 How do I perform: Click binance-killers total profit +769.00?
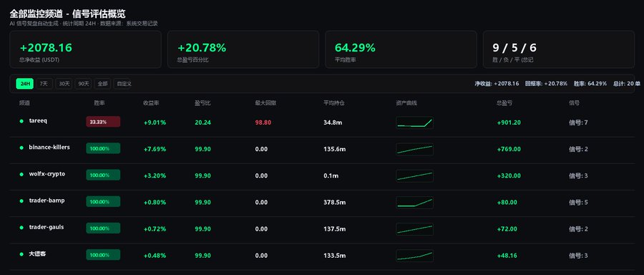pos(509,149)
